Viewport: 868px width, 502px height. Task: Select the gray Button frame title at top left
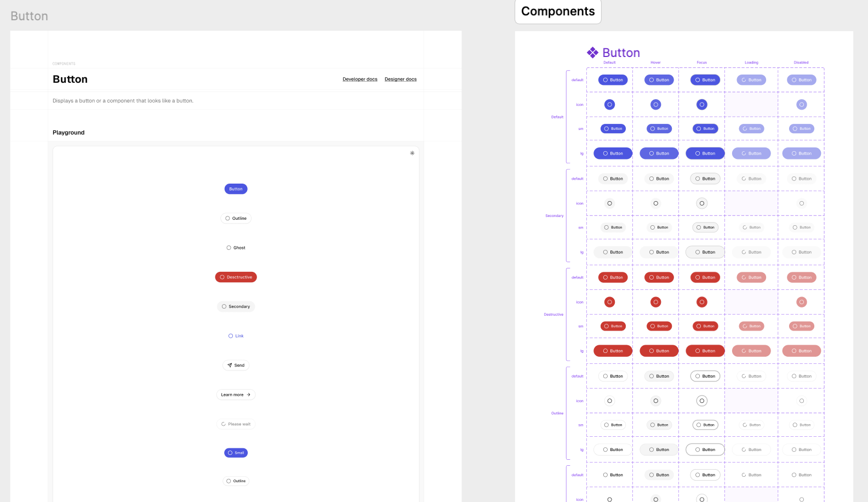coord(30,16)
